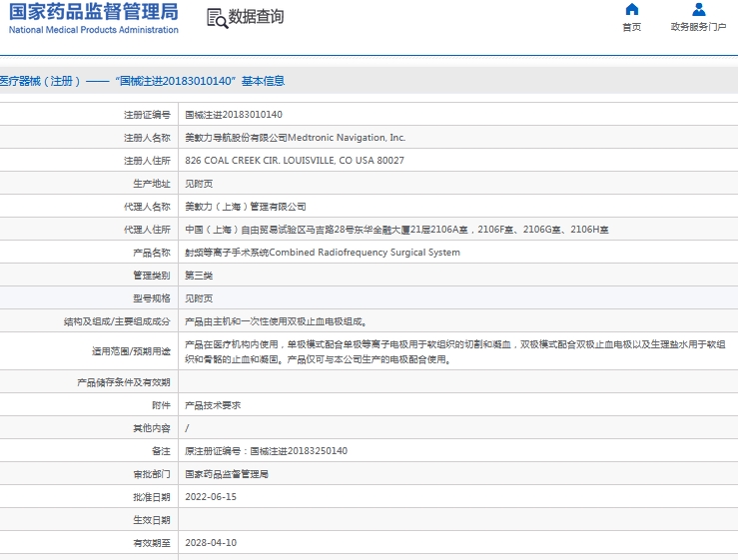Click the 见附页 value in 型号规格 row
Viewport: 738px width, 560px height.
[x=199, y=298]
